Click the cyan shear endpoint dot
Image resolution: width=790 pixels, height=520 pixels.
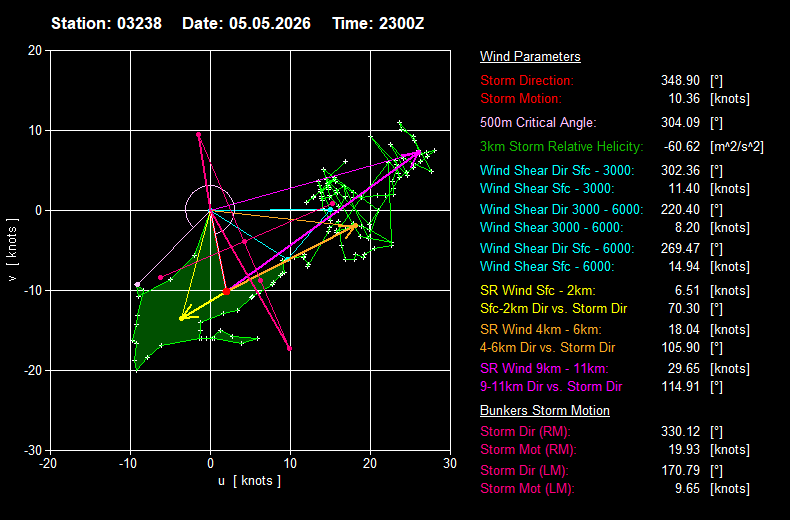tap(330, 210)
